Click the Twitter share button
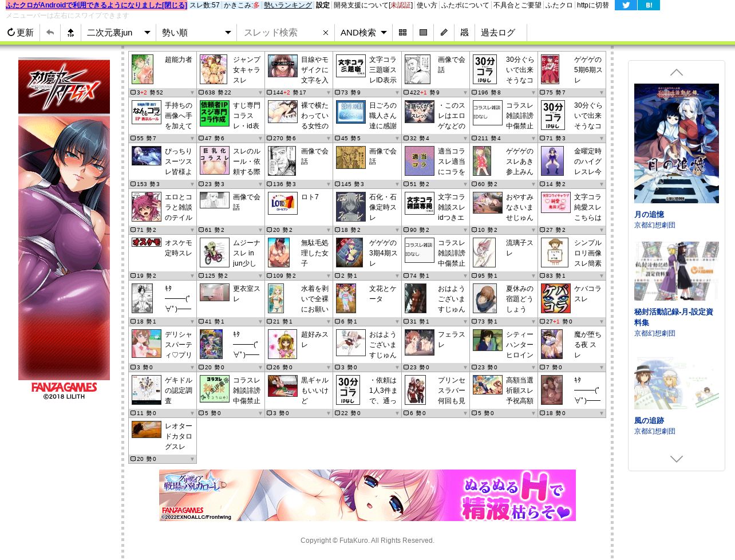735x560 pixels. (626, 5)
